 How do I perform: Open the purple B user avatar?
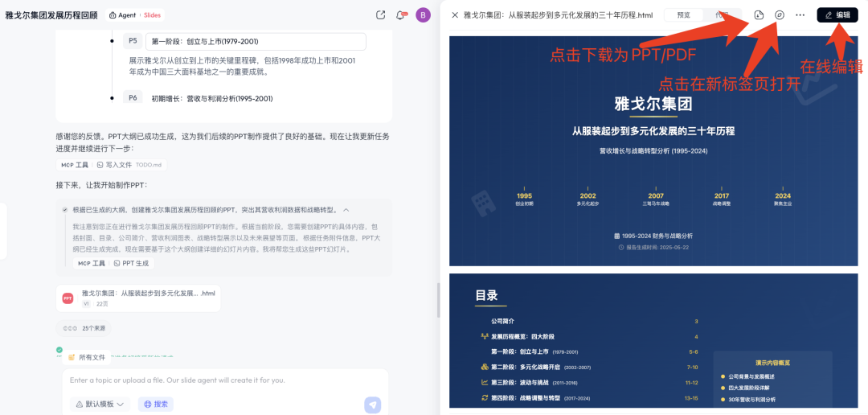click(423, 15)
